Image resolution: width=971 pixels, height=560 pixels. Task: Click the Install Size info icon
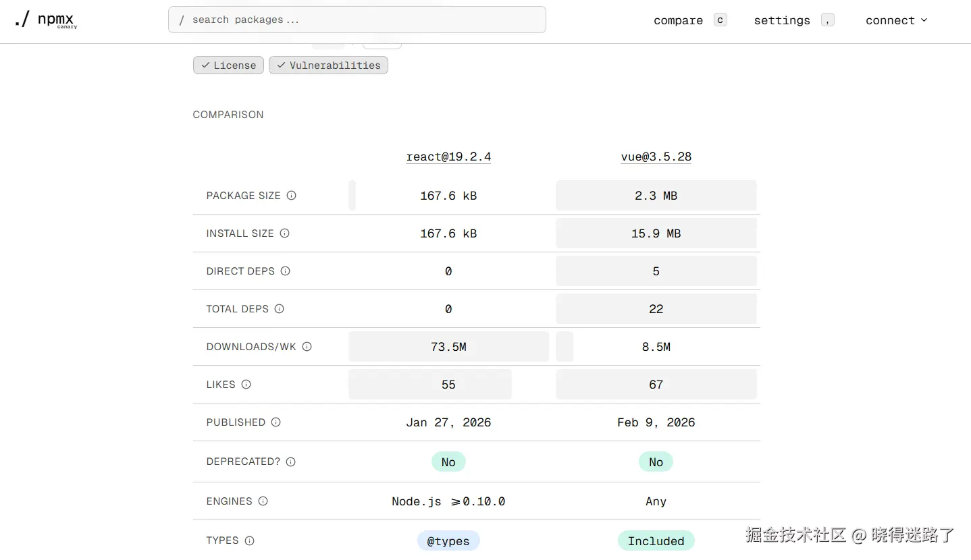pos(284,233)
